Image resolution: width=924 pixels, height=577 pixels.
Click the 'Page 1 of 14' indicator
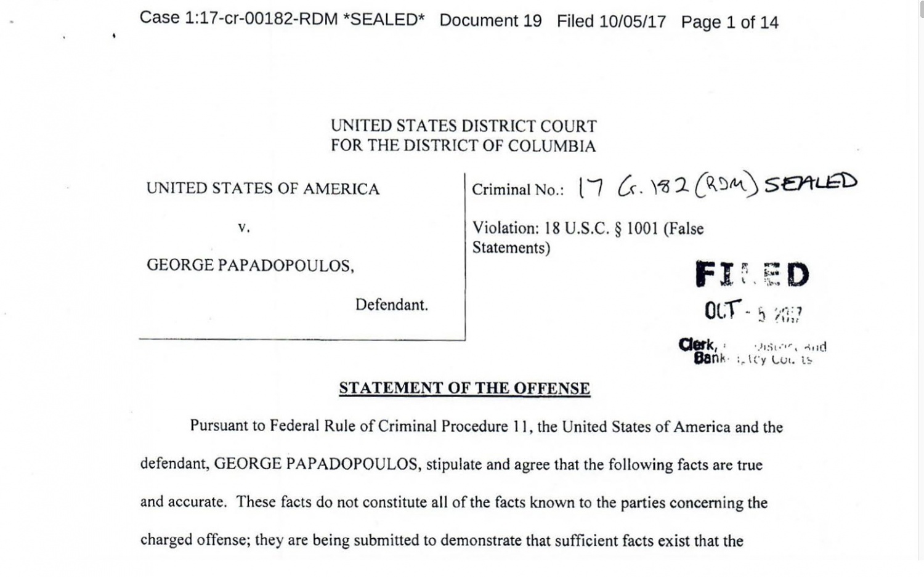point(729,23)
